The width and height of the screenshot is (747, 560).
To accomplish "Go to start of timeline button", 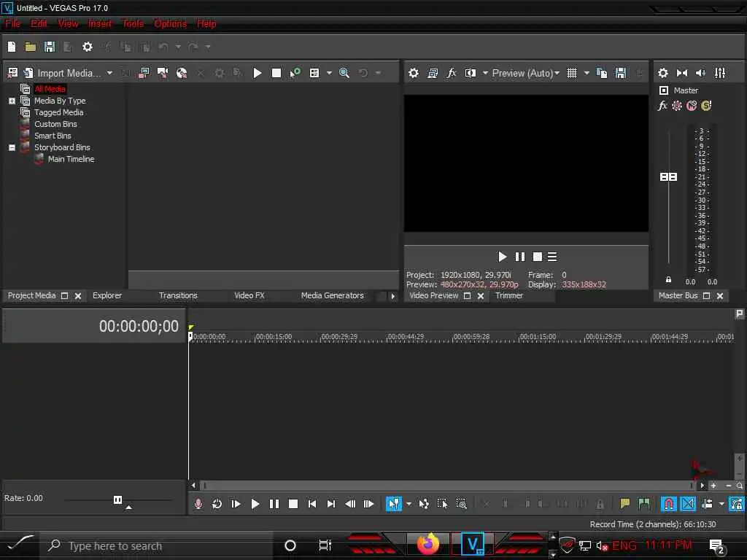I will pos(312,504).
